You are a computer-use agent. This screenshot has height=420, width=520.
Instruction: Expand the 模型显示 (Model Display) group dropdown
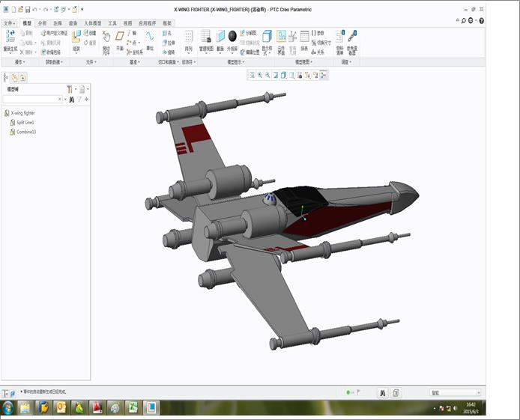pos(236,62)
